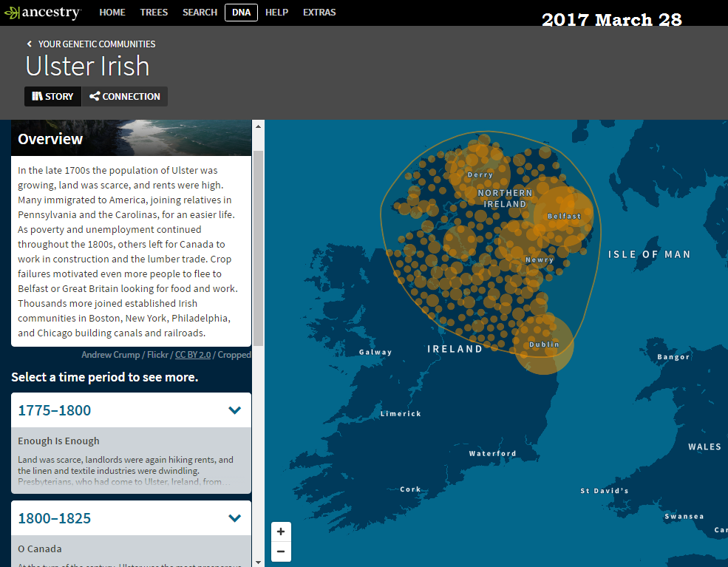Click the back chevron before YOUR GENETIC COMMUNITIES

click(x=29, y=44)
